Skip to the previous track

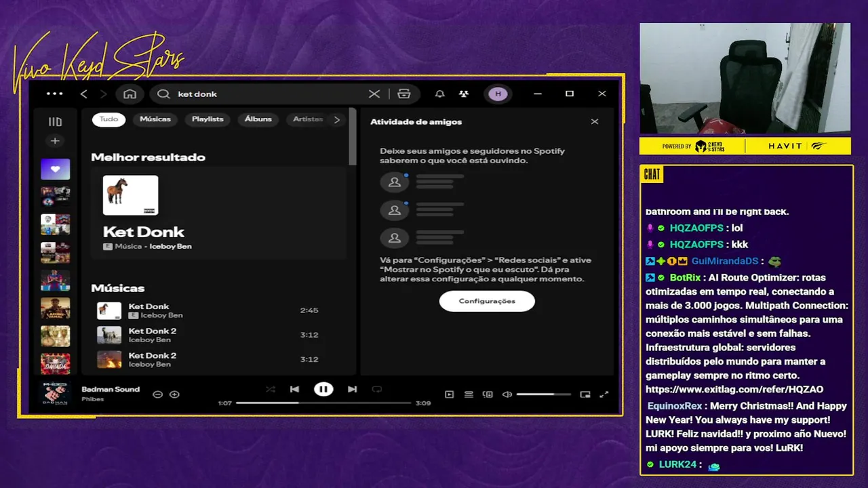point(294,389)
